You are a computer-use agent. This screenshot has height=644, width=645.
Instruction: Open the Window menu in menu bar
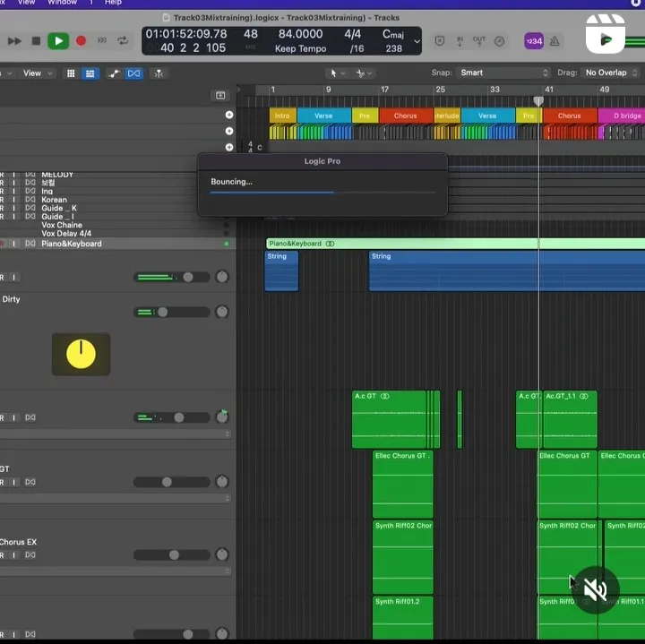point(62,3)
